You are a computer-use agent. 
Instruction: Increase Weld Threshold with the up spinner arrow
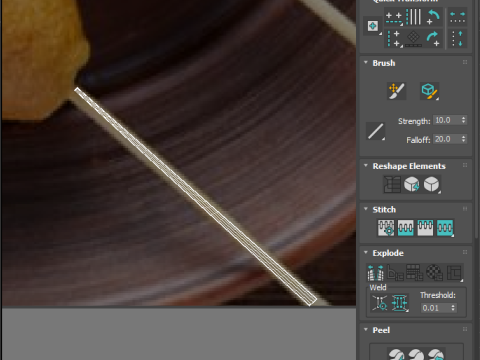pos(453,305)
